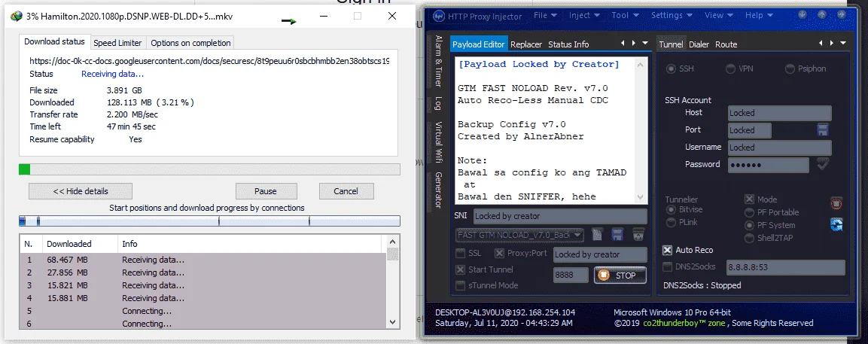Click the payload text scroll-up arrow
The width and height of the screenshot is (868, 344).
point(641,64)
